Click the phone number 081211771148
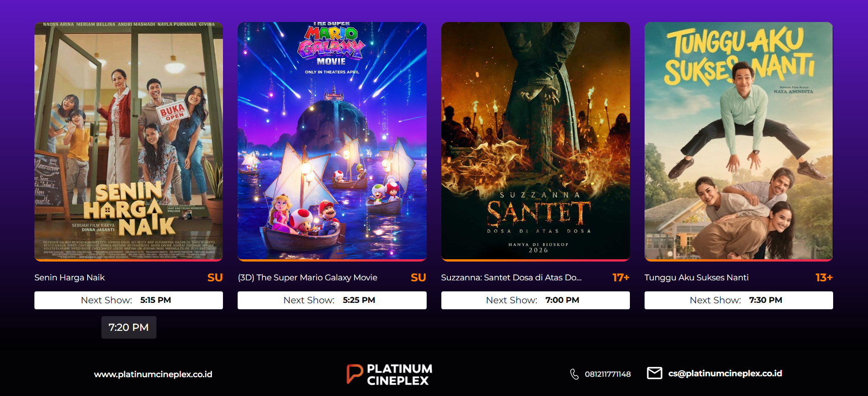 pos(608,374)
